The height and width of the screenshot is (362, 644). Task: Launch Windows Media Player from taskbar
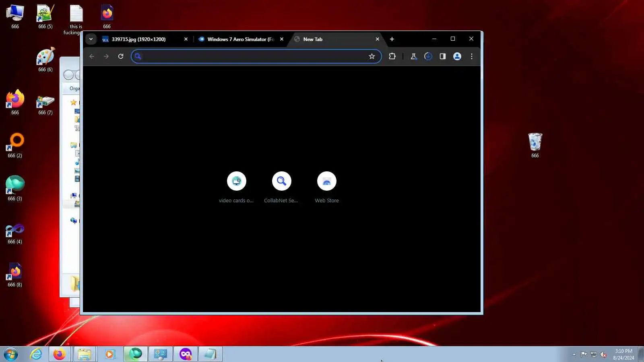pyautogui.click(x=109, y=354)
